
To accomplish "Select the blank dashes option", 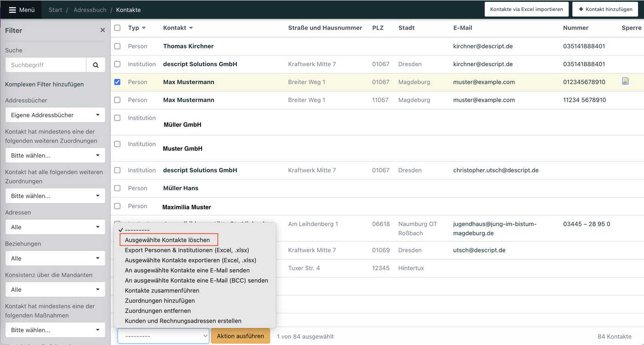I will click(137, 230).
